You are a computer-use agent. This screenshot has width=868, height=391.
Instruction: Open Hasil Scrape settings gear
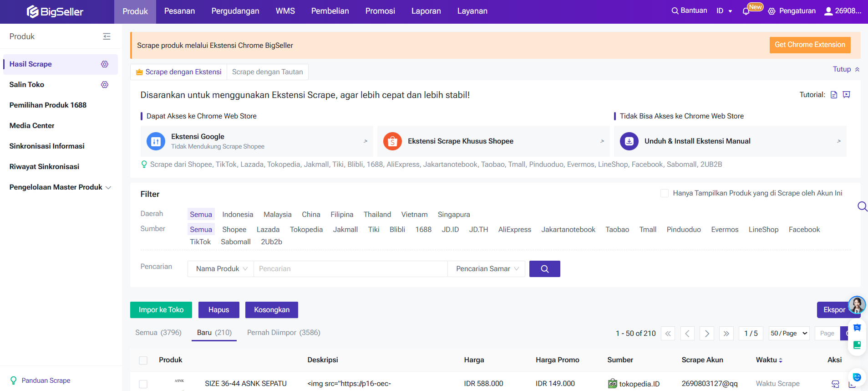[105, 64]
